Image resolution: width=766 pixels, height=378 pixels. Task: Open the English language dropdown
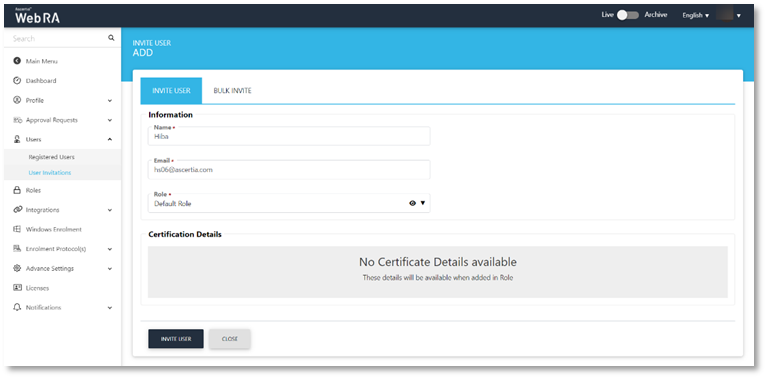[x=696, y=15]
